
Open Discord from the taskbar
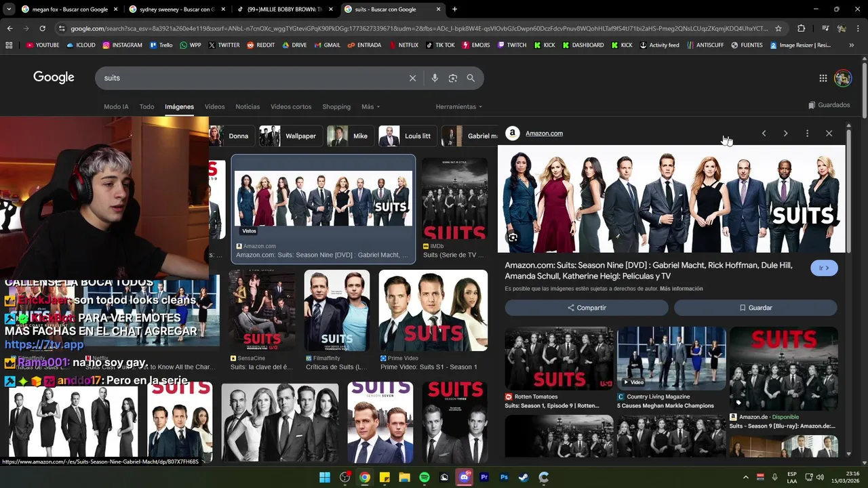tap(464, 477)
